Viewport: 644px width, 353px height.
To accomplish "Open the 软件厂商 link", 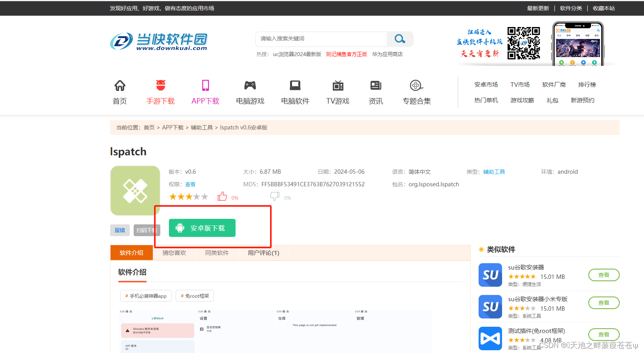I will 554,85.
